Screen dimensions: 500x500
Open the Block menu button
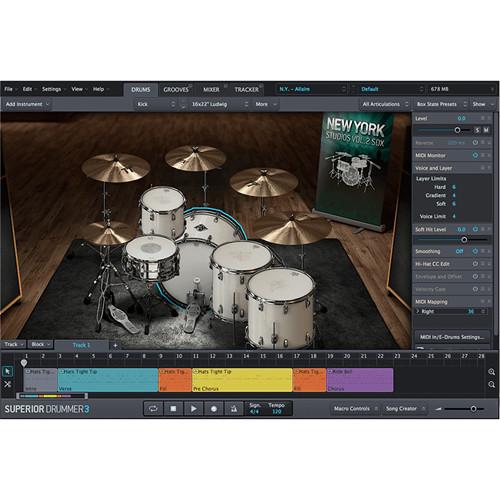(x=40, y=344)
